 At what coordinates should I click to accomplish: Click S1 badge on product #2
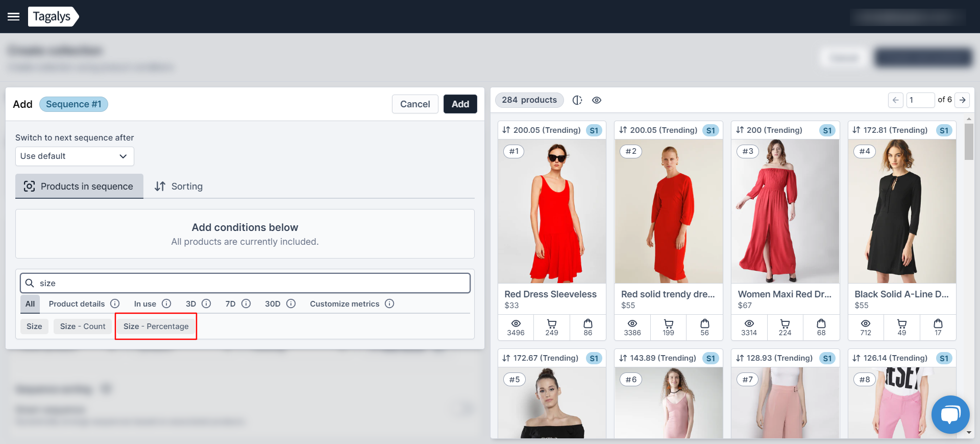click(x=711, y=130)
